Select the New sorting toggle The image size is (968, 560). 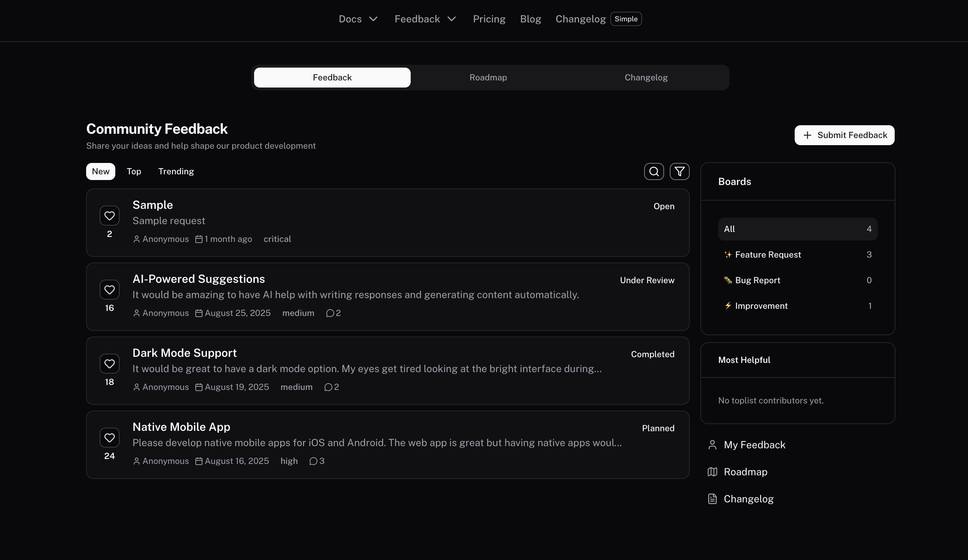click(100, 171)
